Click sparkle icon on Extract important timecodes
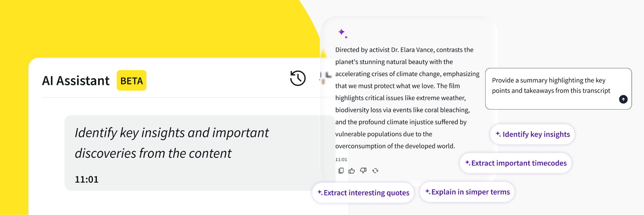Screen dimensions: 644x215 (468, 163)
